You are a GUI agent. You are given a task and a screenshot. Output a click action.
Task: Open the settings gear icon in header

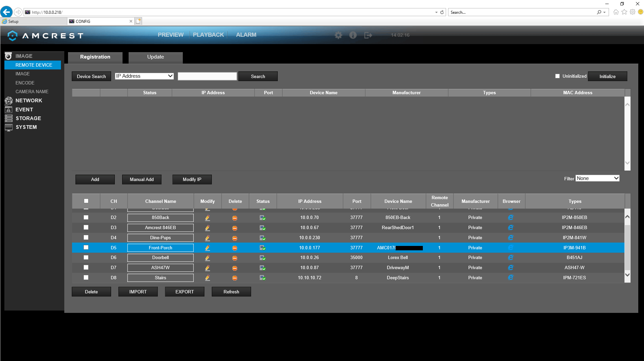[x=338, y=35]
